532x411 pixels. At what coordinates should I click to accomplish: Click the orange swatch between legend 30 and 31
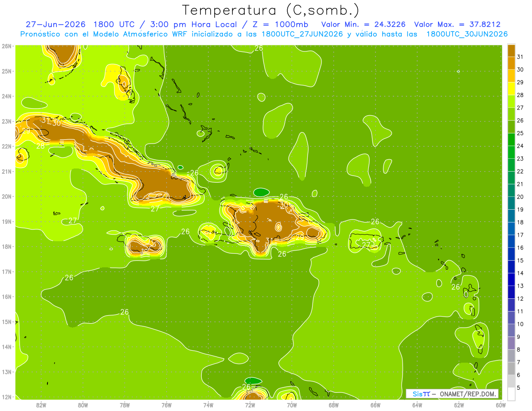511,63
